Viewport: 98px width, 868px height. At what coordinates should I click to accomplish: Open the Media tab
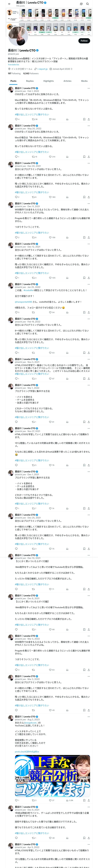click(84, 81)
